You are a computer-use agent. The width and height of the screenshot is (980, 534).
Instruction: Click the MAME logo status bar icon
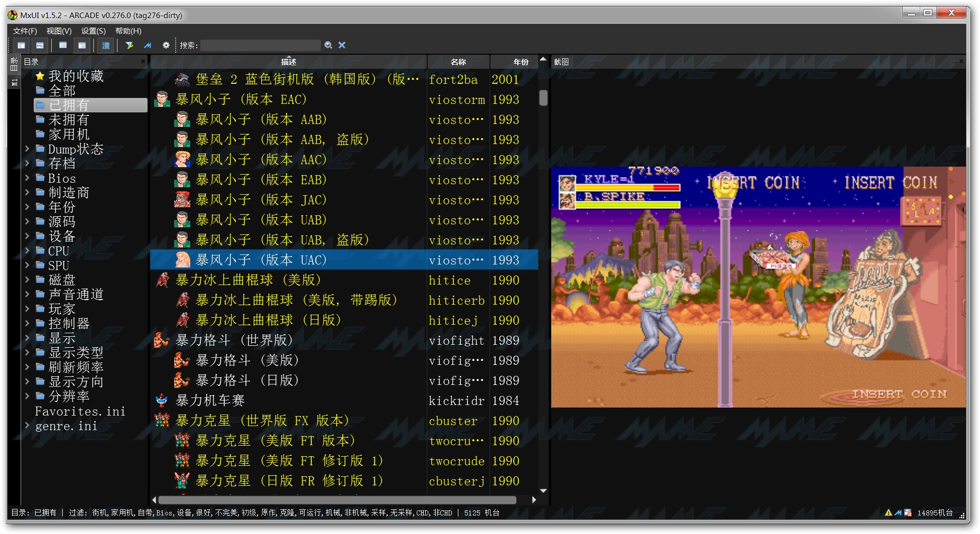898,512
